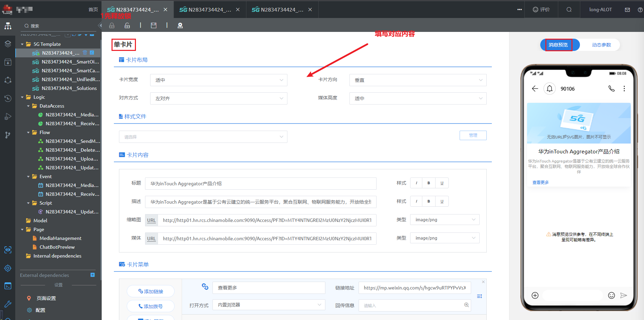Open the target icon in left rail
The image size is (644, 320).
pos(8,268)
